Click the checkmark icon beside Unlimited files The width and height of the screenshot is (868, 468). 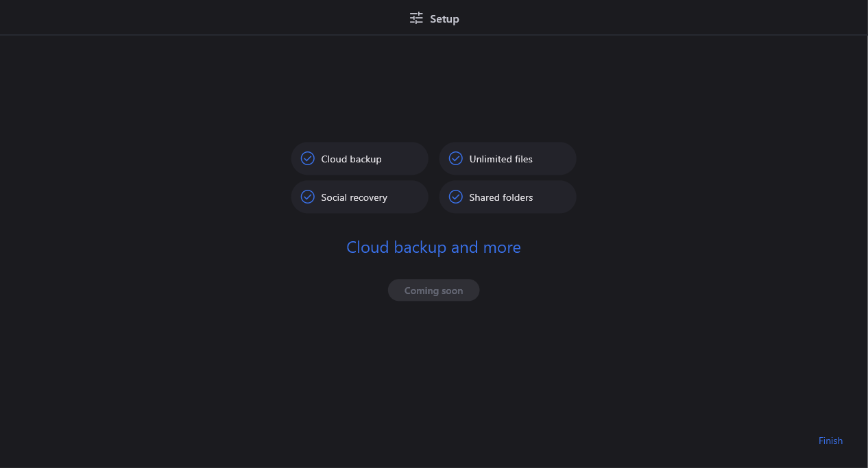(456, 158)
